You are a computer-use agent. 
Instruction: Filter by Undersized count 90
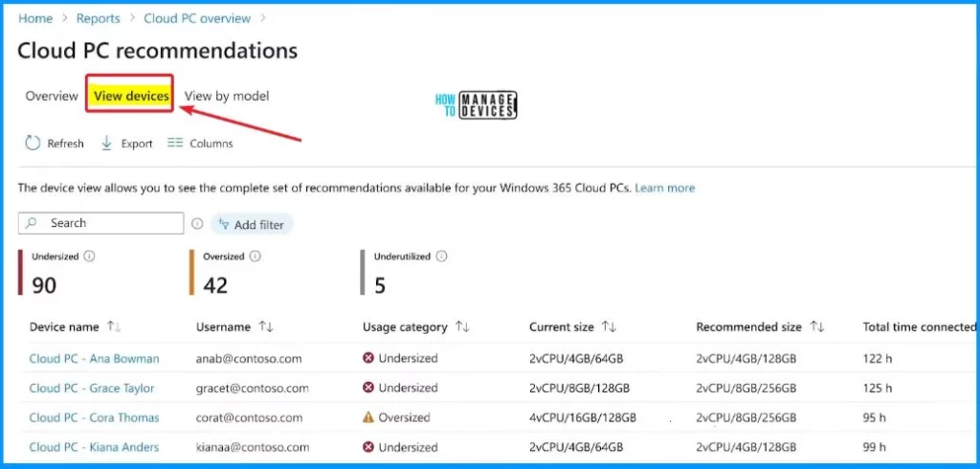click(44, 285)
